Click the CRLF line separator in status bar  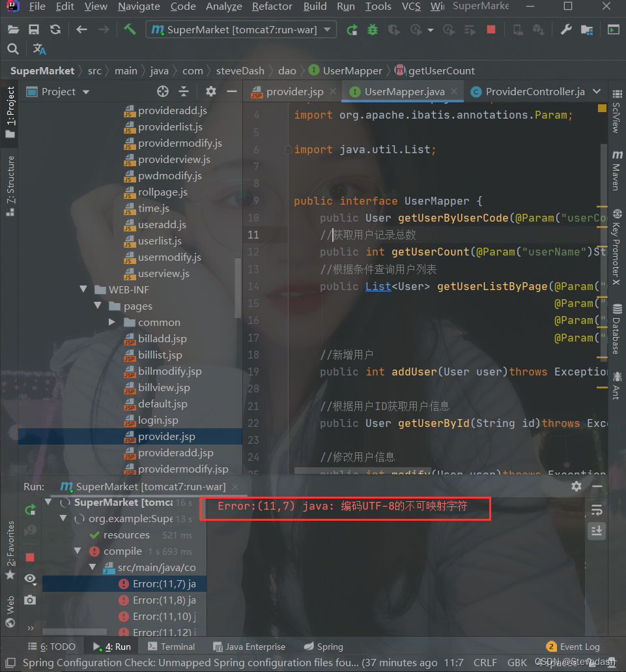485,663
